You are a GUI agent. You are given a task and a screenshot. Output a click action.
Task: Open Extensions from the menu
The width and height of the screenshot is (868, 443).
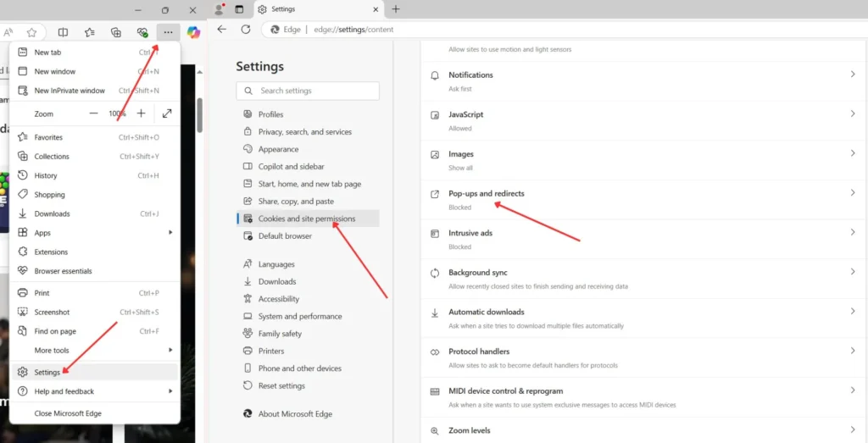95,252
